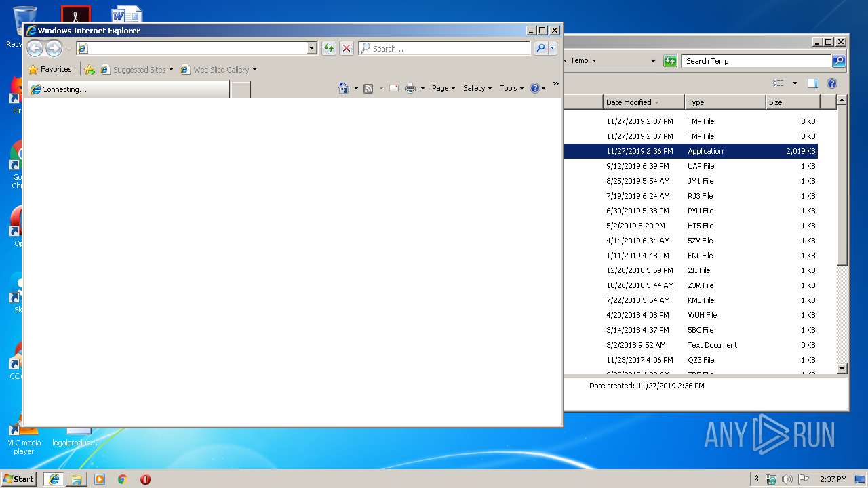Click the Suggested Sites link
This screenshot has height=488, width=868.
pos(139,70)
